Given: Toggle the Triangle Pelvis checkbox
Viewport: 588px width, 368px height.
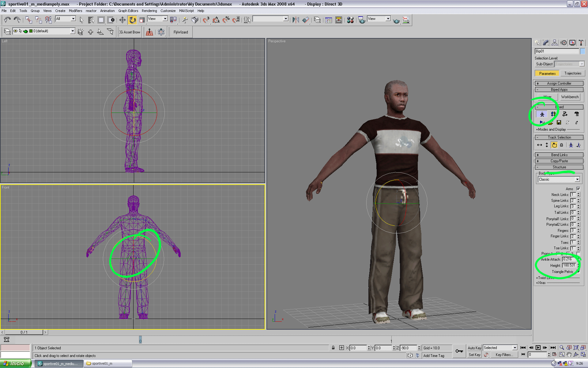Looking at the screenshot, I should 578,272.
